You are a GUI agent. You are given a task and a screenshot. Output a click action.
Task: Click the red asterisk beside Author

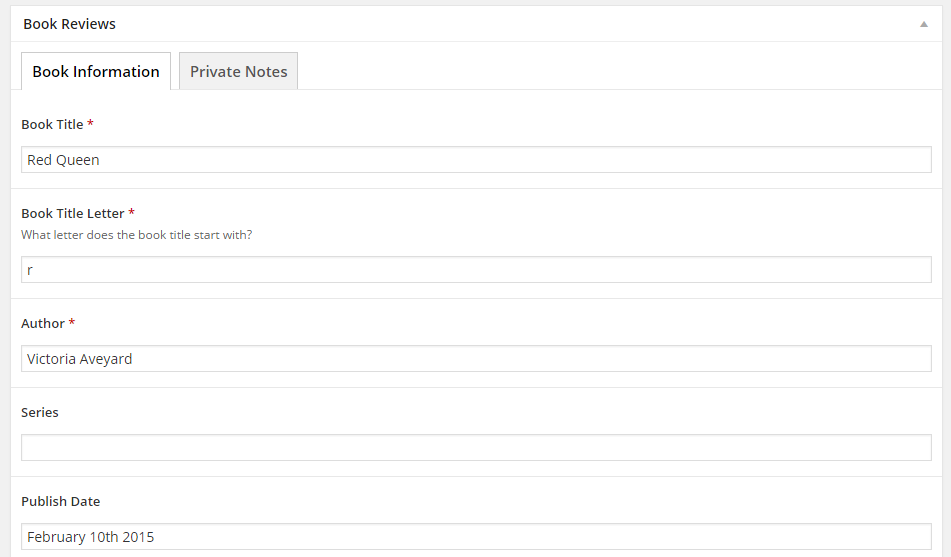point(72,324)
